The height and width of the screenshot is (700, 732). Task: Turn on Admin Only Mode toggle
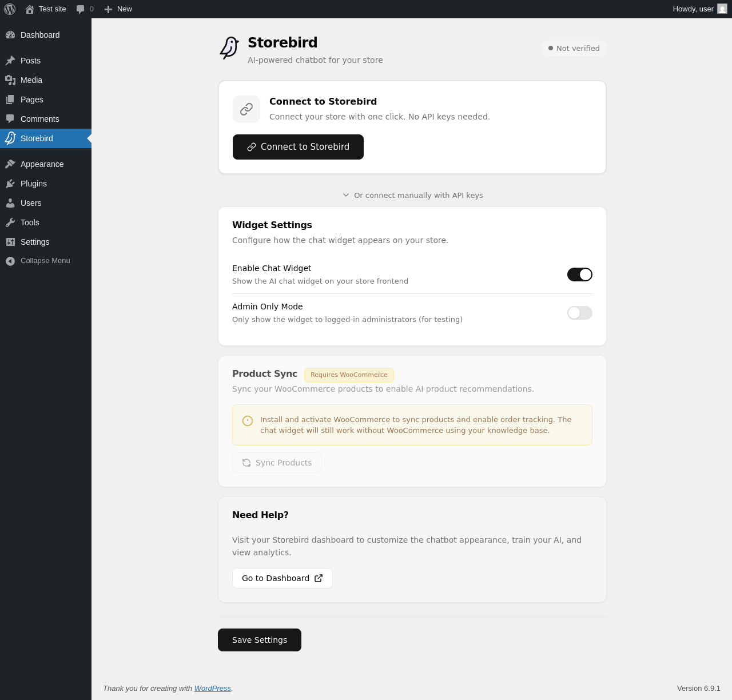579,313
